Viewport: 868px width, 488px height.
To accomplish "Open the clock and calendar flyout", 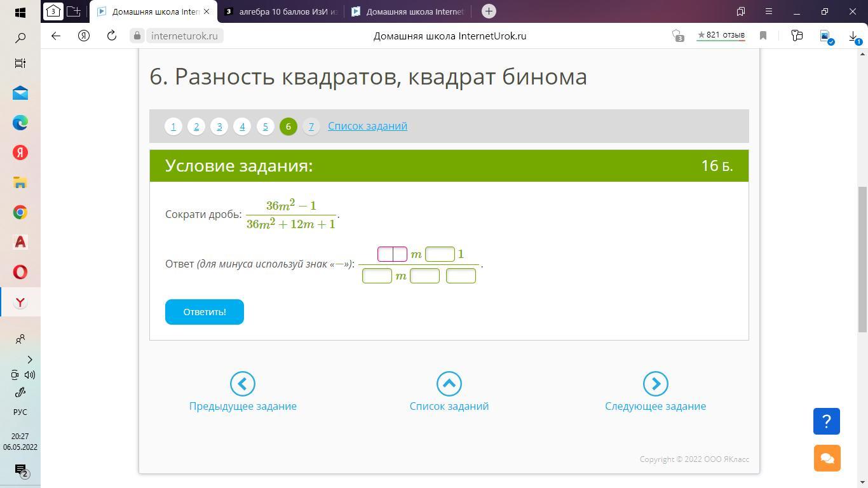I will click(x=20, y=442).
